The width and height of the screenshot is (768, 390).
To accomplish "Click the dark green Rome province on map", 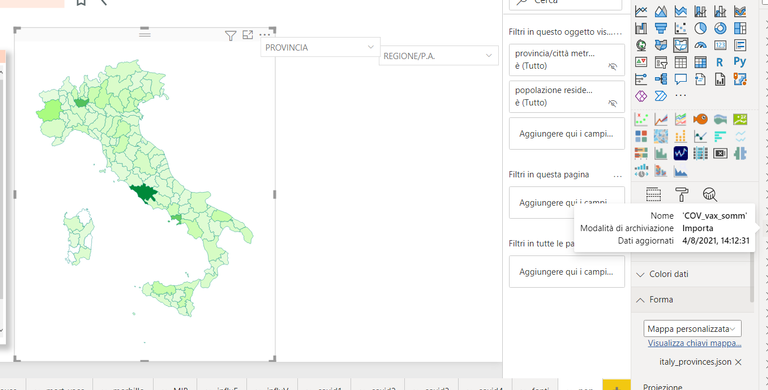I will pos(144,193).
